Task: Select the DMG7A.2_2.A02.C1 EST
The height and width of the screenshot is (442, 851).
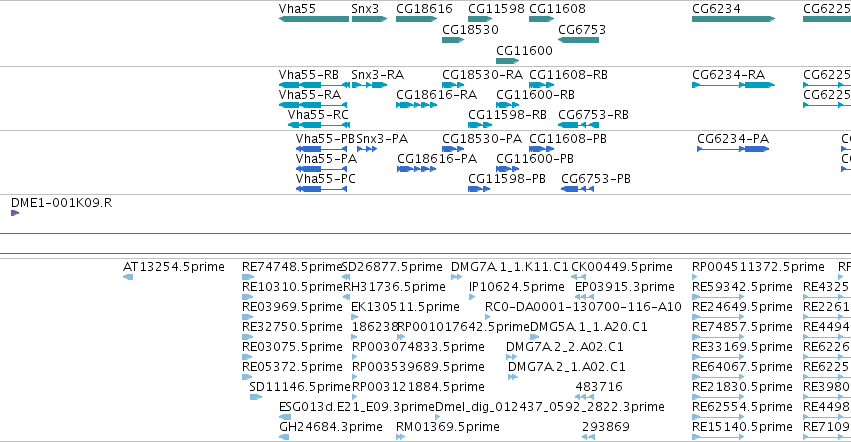Action: click(511, 357)
